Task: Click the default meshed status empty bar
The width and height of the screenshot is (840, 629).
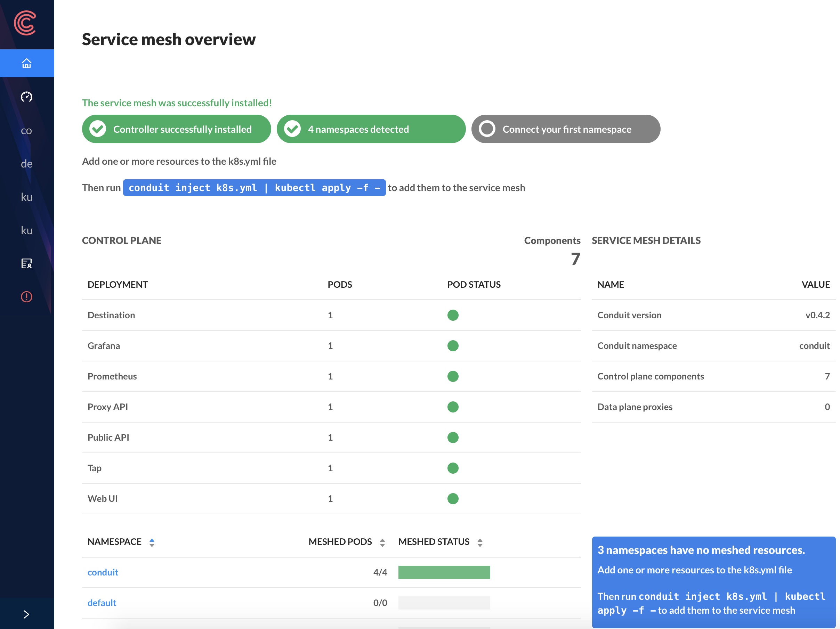Action: pyautogui.click(x=444, y=603)
